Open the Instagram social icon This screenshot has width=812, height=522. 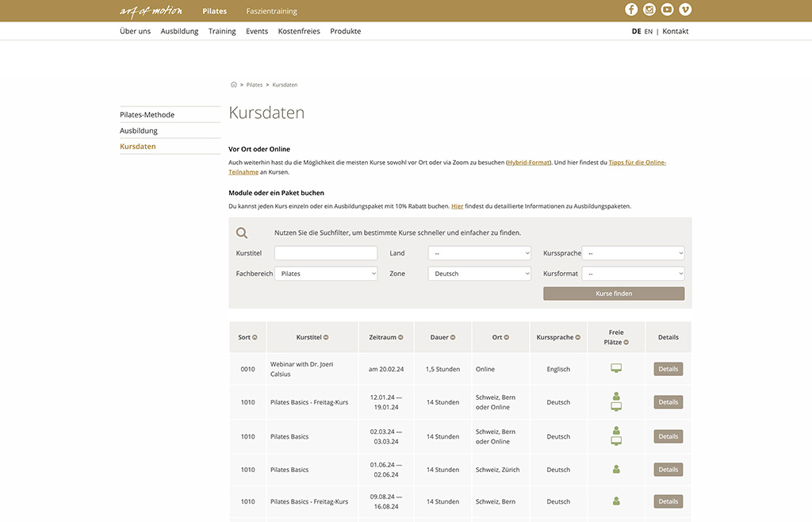[649, 10]
